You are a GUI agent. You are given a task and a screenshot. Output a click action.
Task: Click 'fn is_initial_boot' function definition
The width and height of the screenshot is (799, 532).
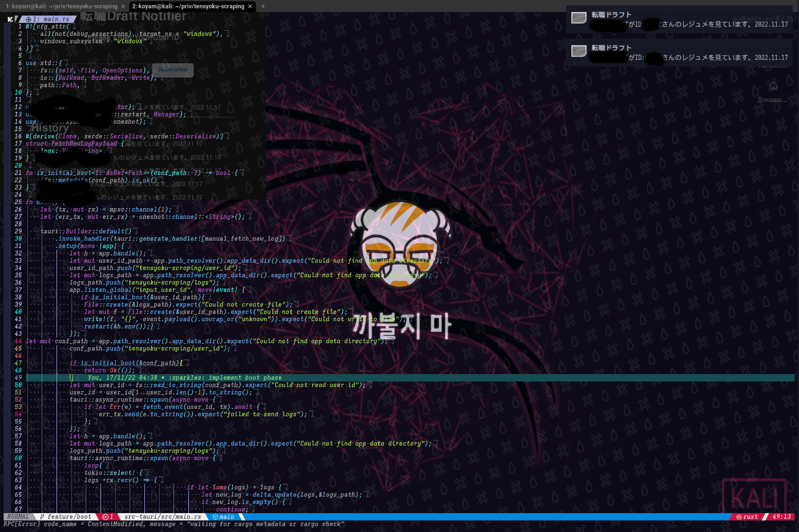(131, 173)
